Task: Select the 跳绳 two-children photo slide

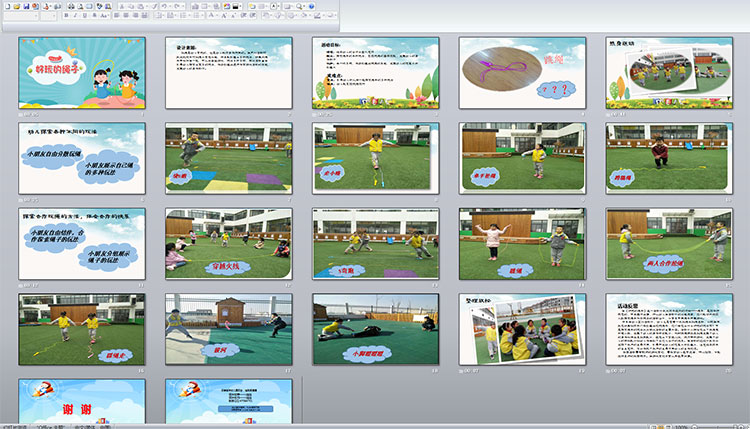Action: click(522, 244)
